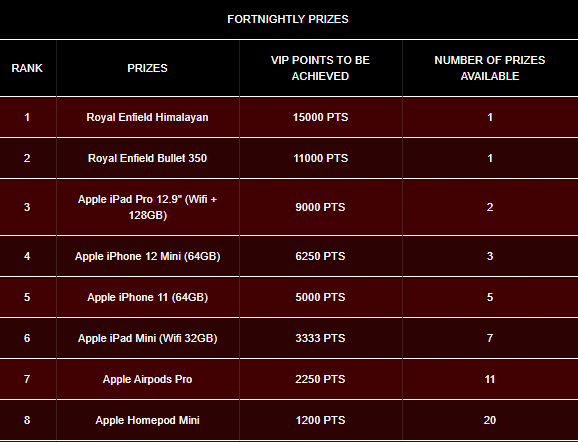Click the VIP POINTS TO BE ACHIEVED header

click(320, 68)
